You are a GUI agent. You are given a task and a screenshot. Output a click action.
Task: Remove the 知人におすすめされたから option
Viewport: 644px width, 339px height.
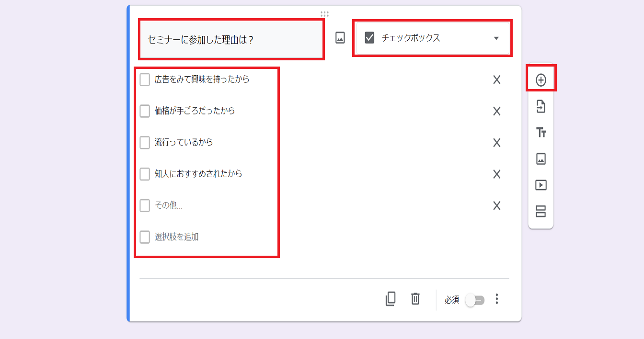coord(496,174)
